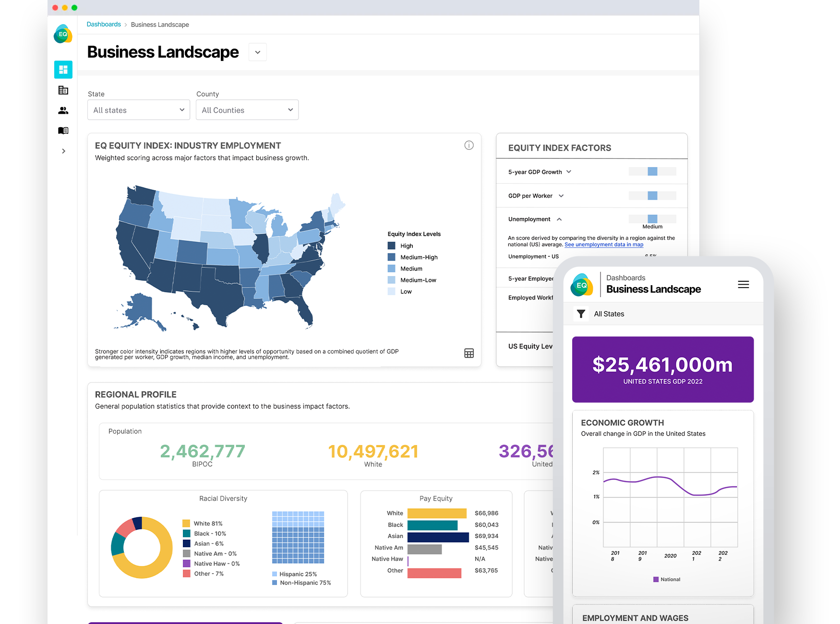Click the 5-year GDP Growth level indicator bar

652,171
